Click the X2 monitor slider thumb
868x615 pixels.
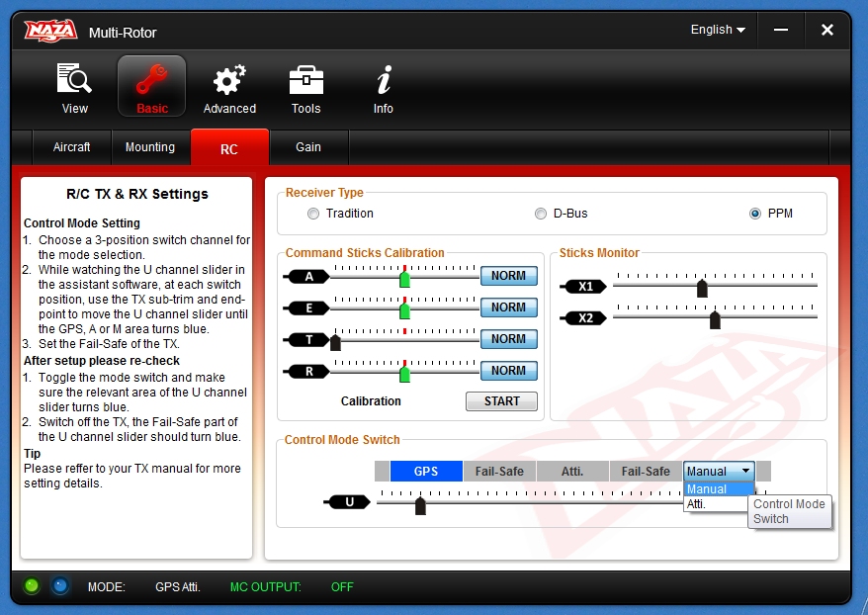[x=715, y=319]
